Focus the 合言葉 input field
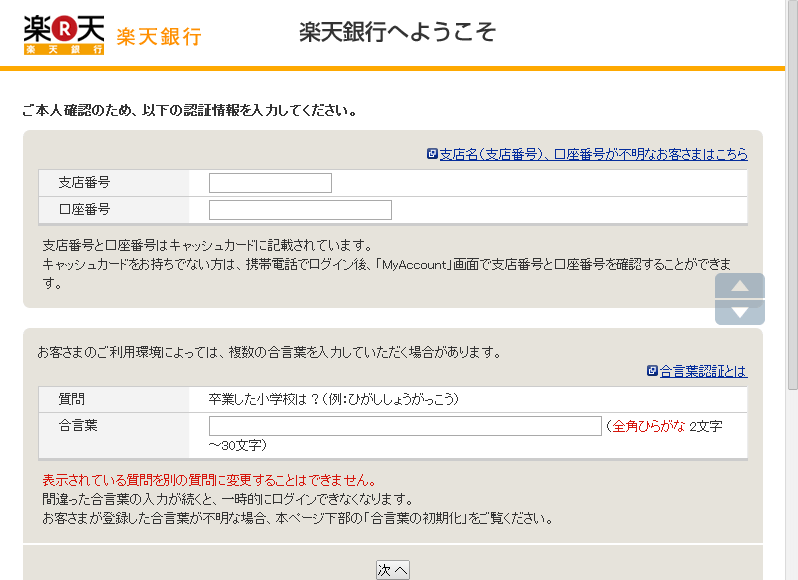Image resolution: width=798 pixels, height=580 pixels. point(405,426)
